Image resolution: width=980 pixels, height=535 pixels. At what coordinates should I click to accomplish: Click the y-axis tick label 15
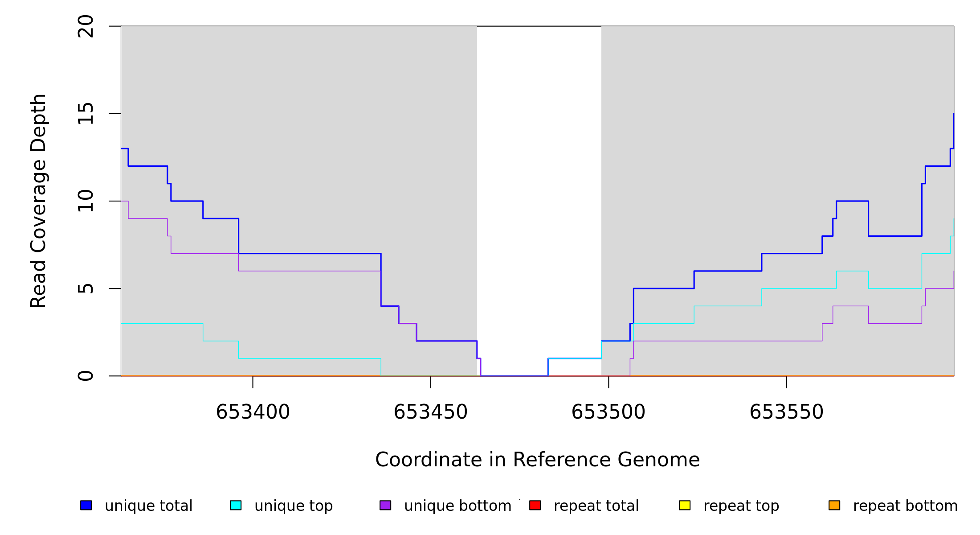click(x=86, y=114)
